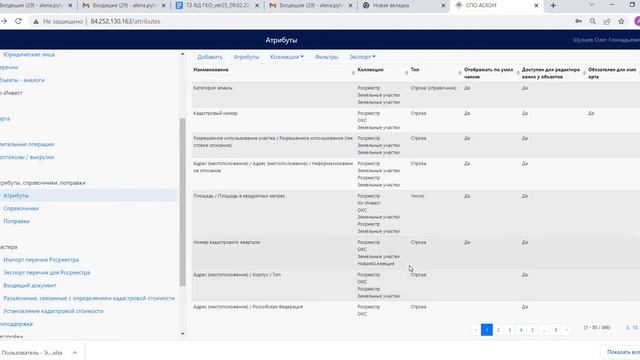Click the user name in header bar
This screenshot has width=640, height=360.
point(606,40)
